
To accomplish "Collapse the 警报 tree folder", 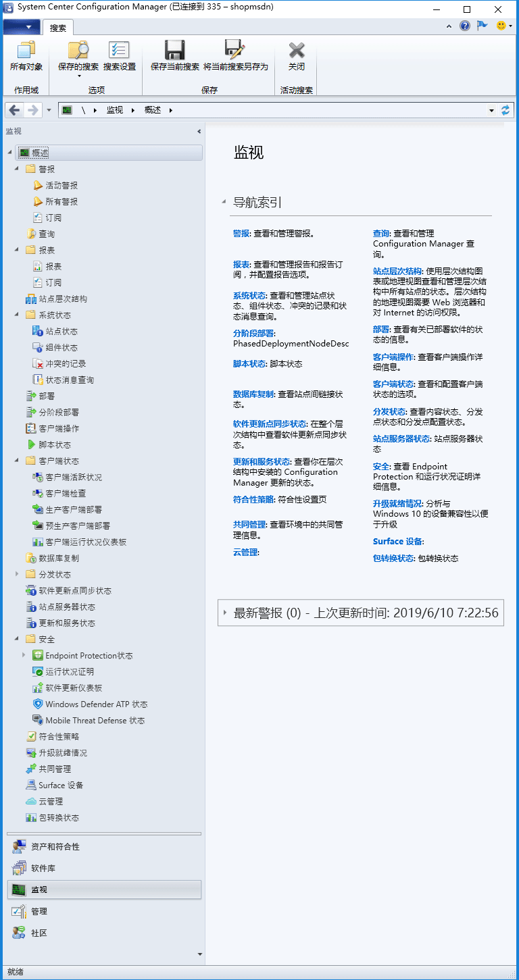I will click(18, 170).
